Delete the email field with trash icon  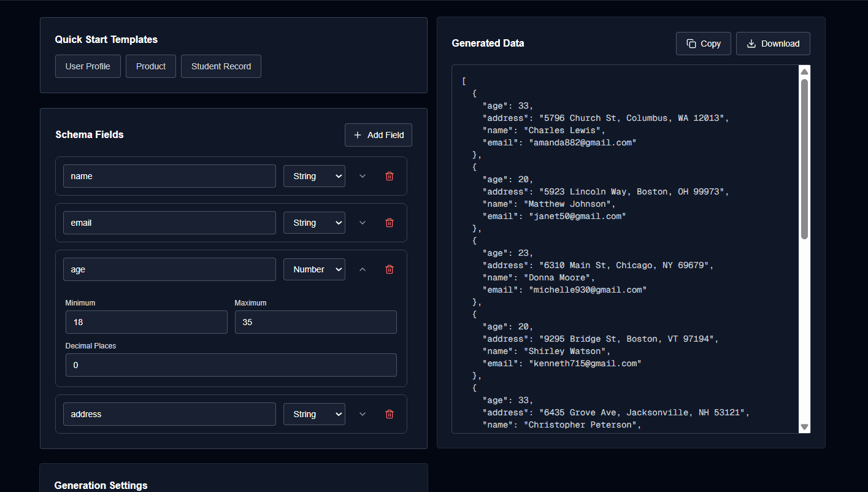point(389,223)
